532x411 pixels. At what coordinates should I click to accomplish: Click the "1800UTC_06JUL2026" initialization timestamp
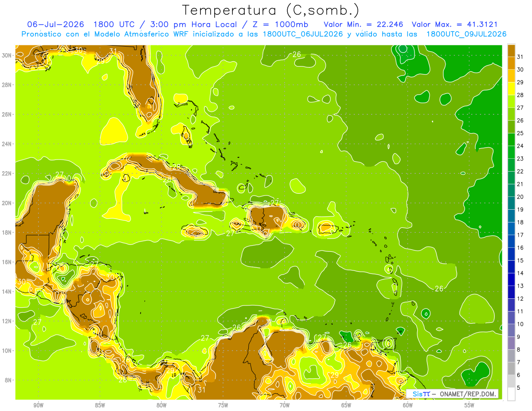[303, 34]
